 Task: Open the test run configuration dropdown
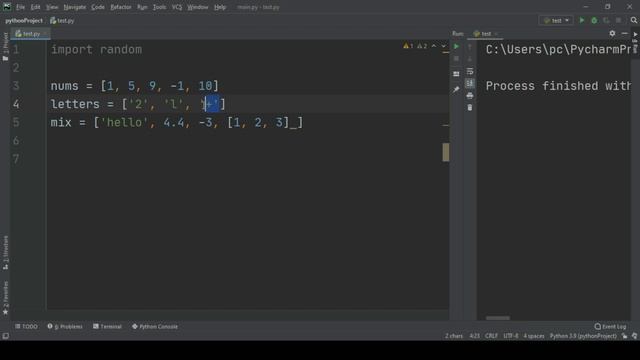click(x=556, y=20)
